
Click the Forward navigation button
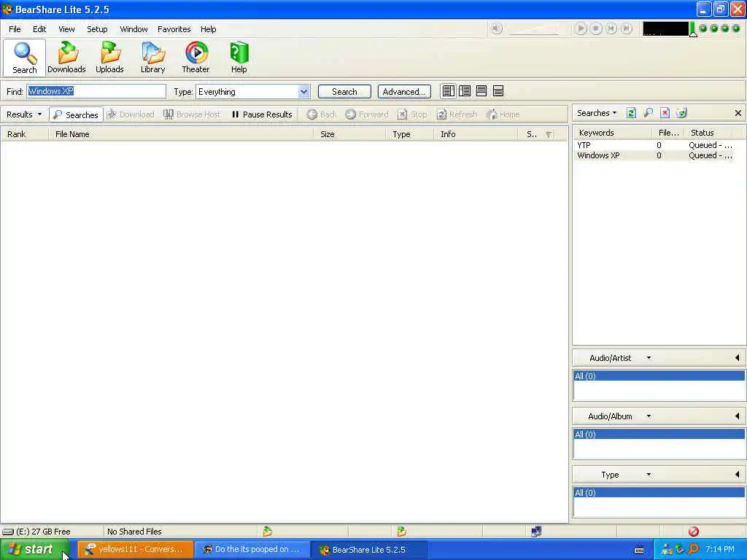point(367,114)
